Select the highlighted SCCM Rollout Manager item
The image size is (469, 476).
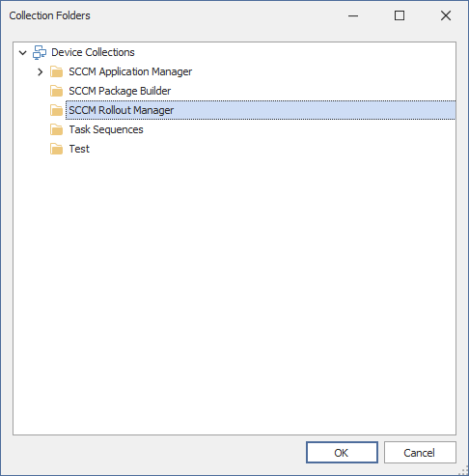pyautogui.click(x=261, y=110)
